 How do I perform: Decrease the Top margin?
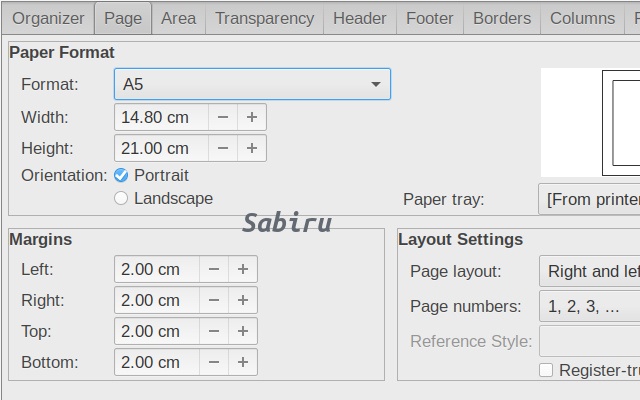[x=214, y=331]
